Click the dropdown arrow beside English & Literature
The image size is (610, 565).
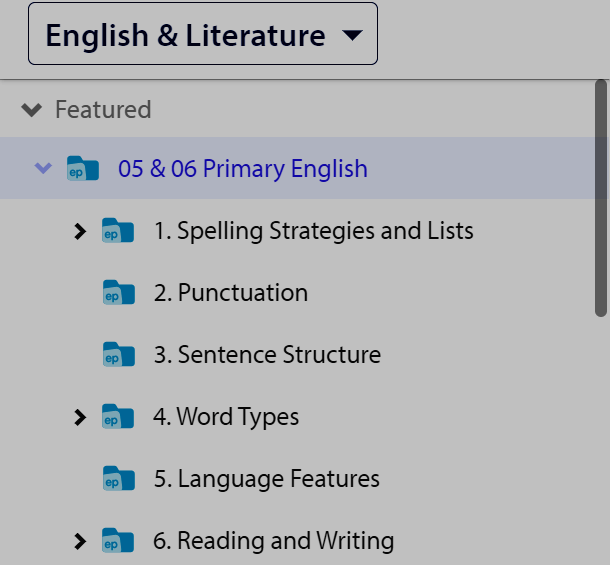352,35
